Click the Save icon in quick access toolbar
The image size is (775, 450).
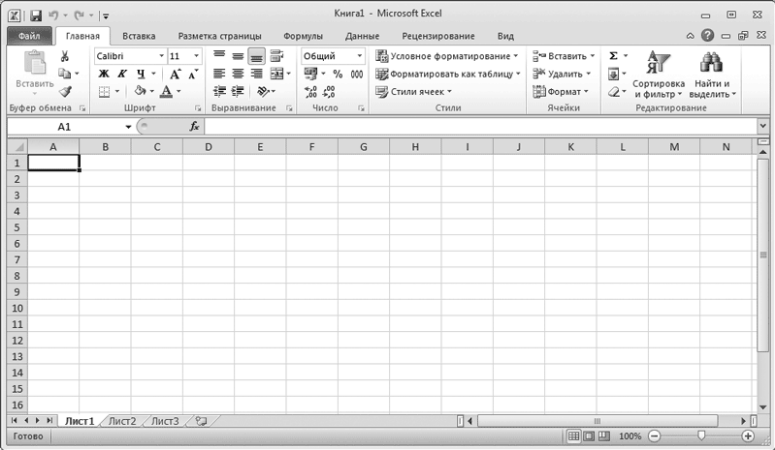[x=36, y=15]
